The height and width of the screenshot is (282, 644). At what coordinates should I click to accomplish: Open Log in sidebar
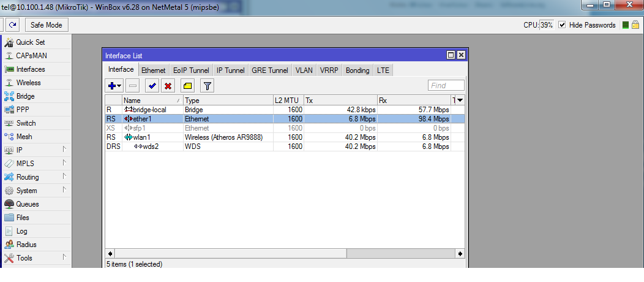point(17,231)
